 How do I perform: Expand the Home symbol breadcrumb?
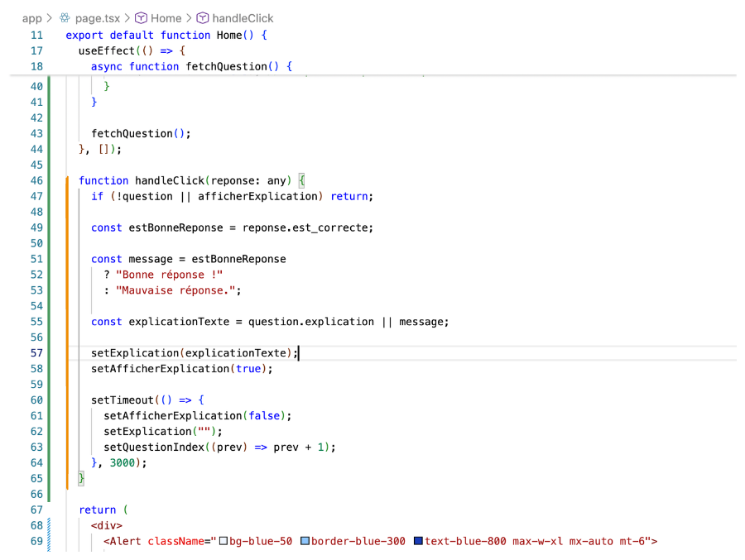point(166,18)
